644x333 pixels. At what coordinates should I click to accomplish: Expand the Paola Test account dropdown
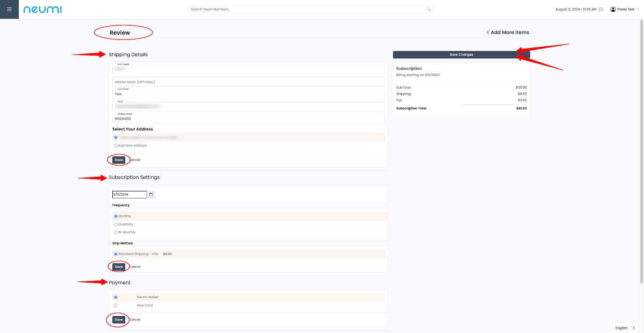[637, 9]
